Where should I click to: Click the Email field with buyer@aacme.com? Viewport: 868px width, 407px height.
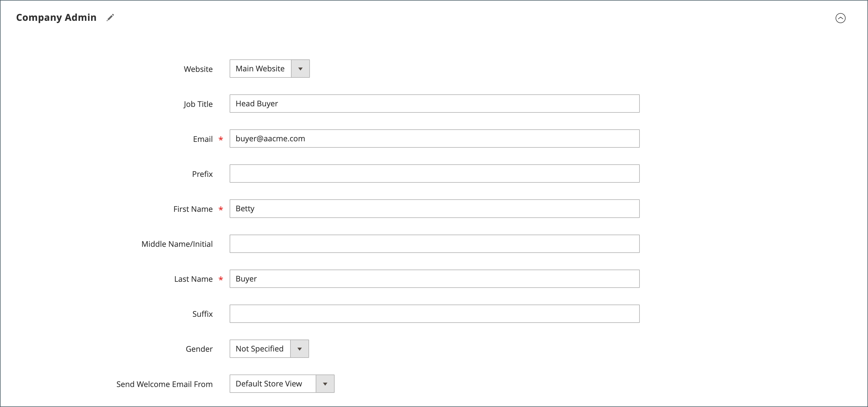435,139
